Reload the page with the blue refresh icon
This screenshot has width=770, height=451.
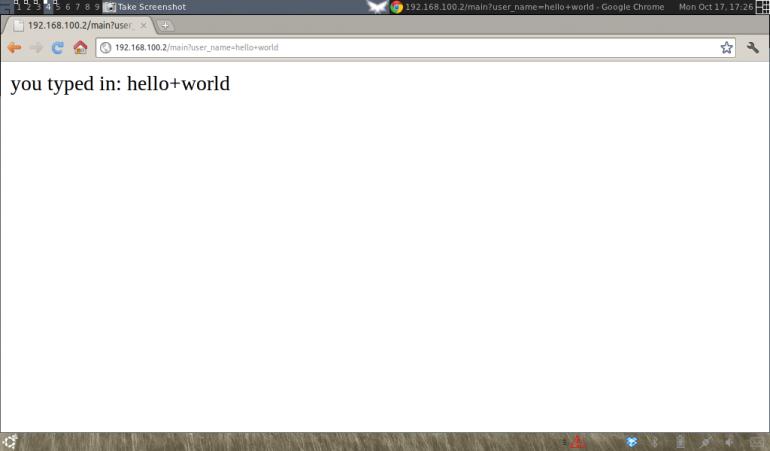pyautogui.click(x=58, y=48)
